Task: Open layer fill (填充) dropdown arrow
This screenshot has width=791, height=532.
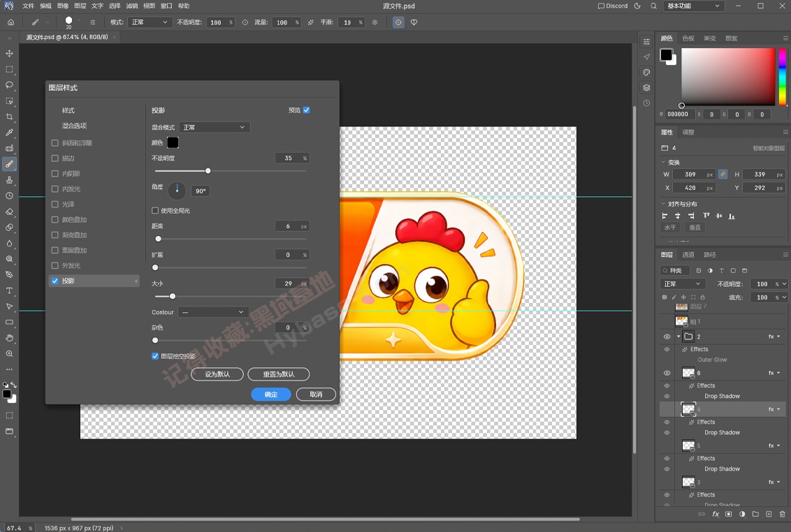Action: coord(784,297)
